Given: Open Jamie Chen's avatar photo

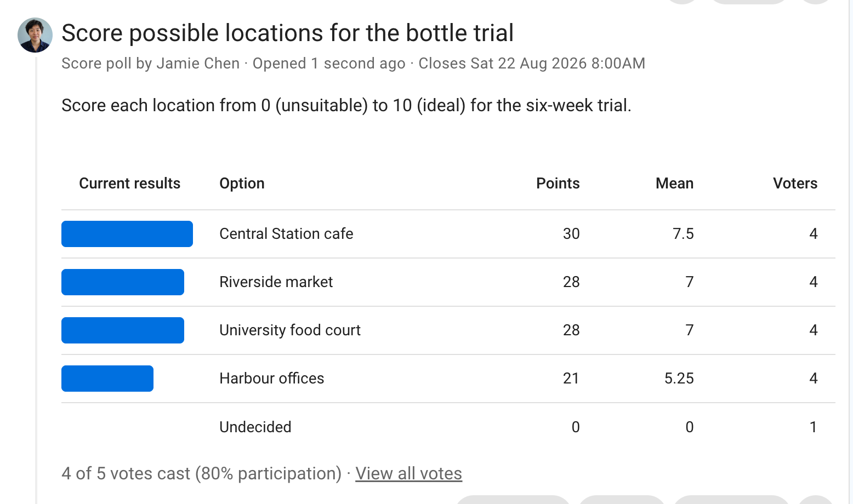Looking at the screenshot, I should [x=35, y=35].
